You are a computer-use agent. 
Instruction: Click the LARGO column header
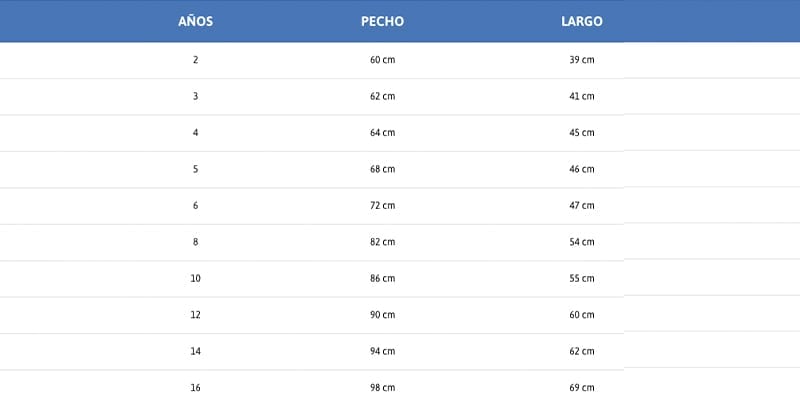(x=582, y=21)
